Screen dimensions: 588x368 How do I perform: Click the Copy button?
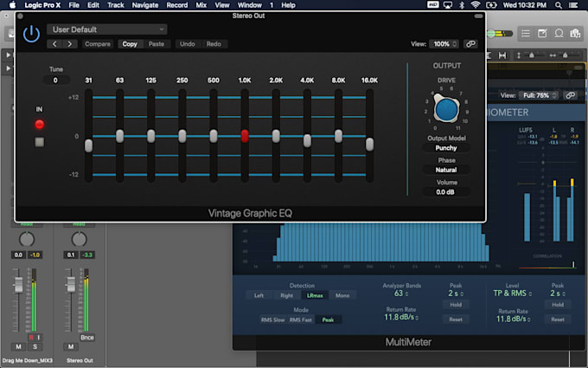click(130, 44)
